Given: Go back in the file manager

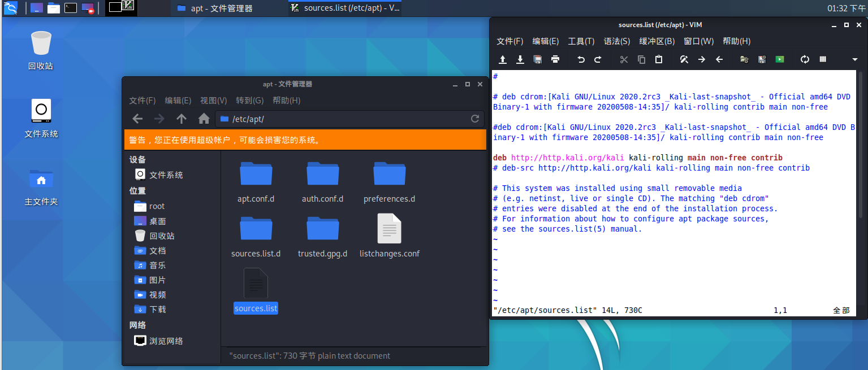Looking at the screenshot, I should (x=137, y=119).
